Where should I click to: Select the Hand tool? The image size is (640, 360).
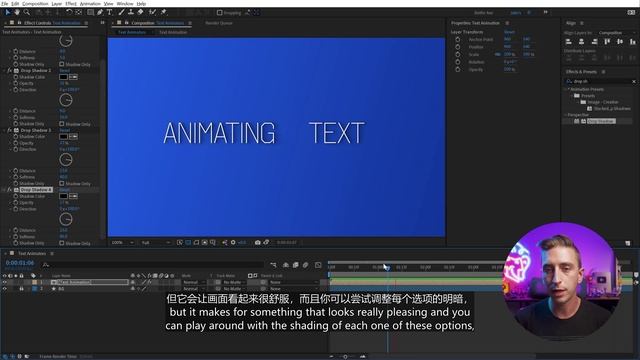tap(17, 12)
